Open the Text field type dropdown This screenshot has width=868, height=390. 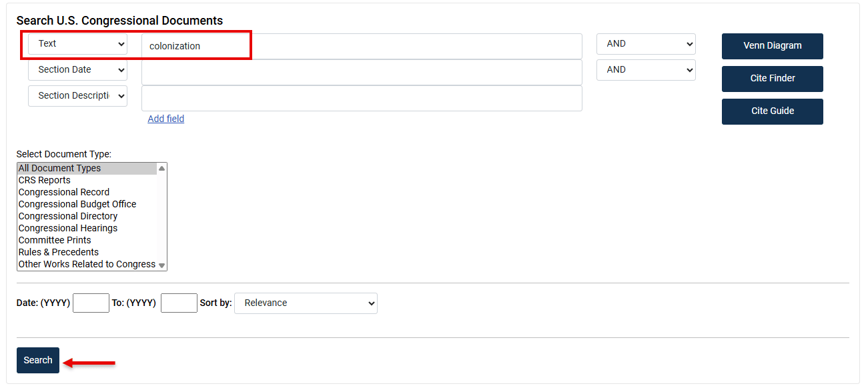pos(77,44)
